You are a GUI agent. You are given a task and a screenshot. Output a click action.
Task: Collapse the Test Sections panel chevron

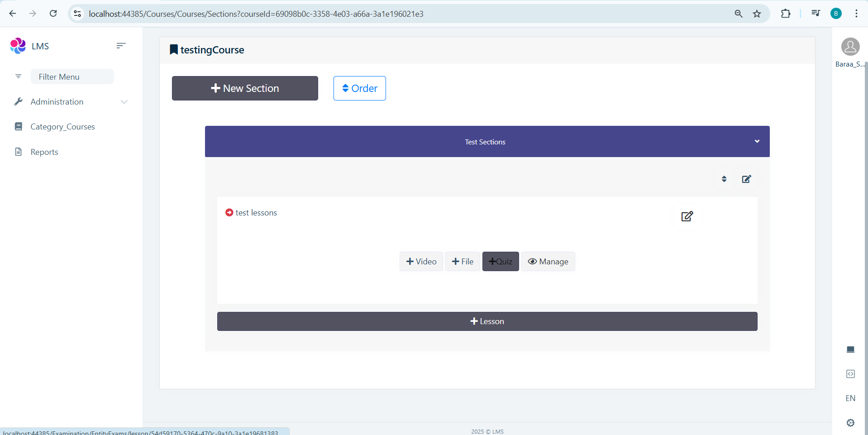pyautogui.click(x=757, y=141)
